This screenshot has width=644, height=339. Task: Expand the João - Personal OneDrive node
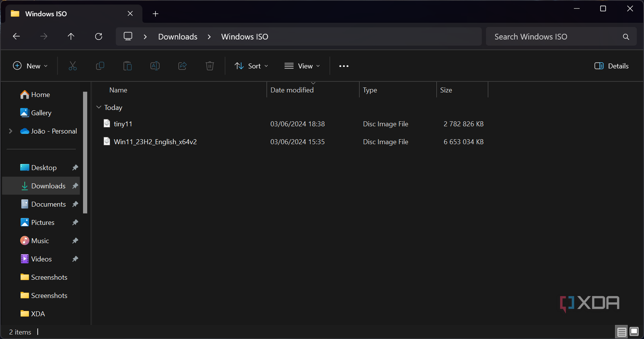tap(11, 131)
